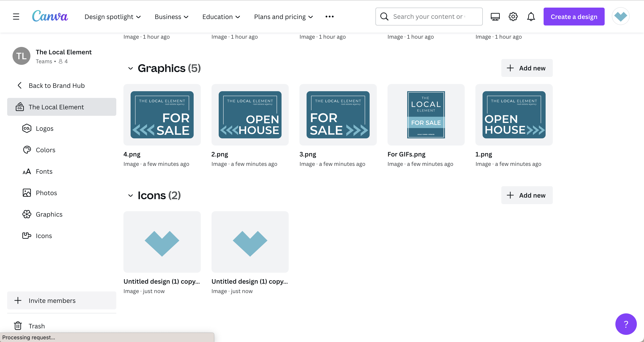Open 1.png Open House thumbnail
This screenshot has height=342, width=644.
pos(514,115)
